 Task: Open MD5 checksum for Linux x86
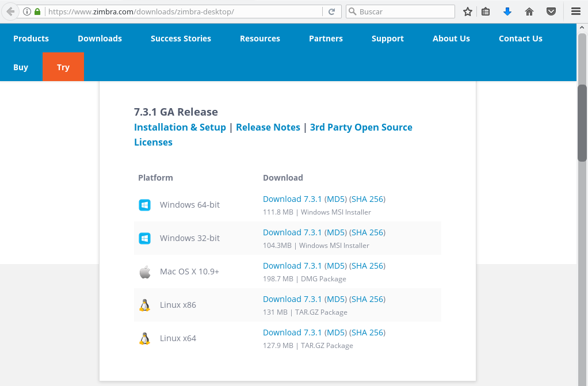(335, 299)
